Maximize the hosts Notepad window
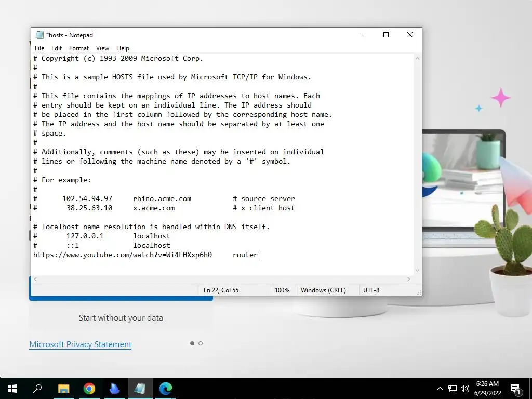 coord(386,35)
